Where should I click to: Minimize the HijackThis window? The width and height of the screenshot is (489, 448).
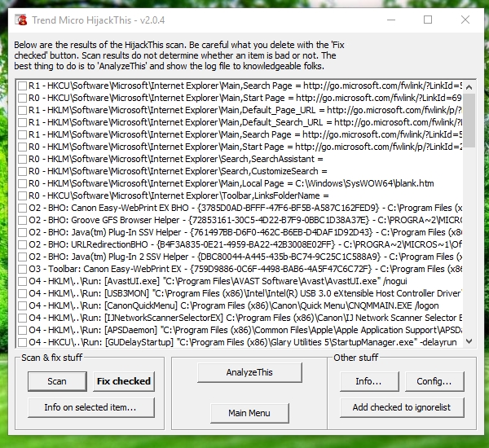point(391,20)
